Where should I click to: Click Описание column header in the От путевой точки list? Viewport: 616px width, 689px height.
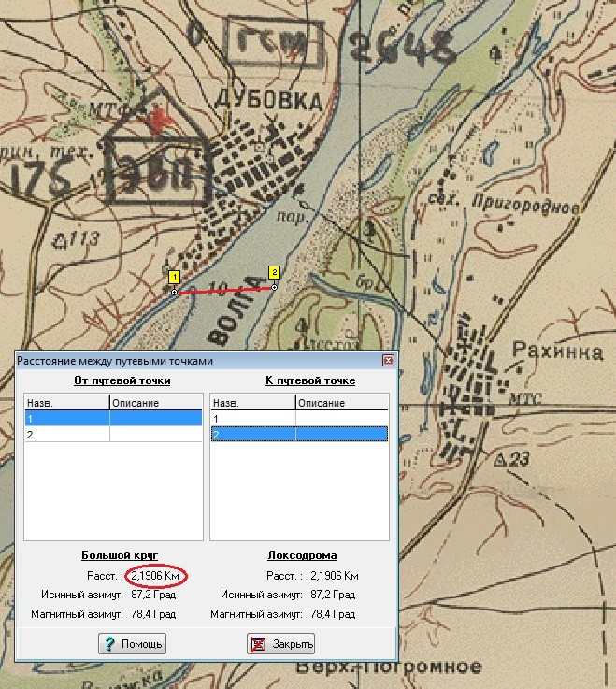pos(156,403)
